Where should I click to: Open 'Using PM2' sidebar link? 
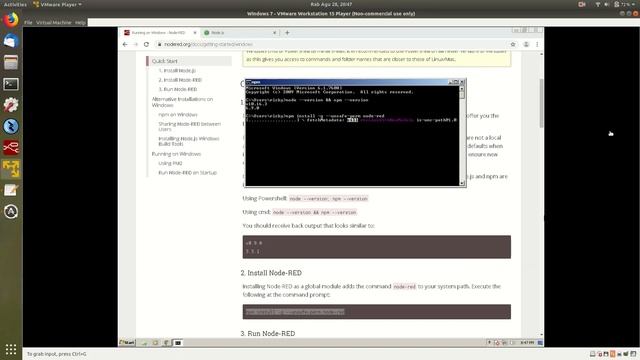click(x=170, y=163)
